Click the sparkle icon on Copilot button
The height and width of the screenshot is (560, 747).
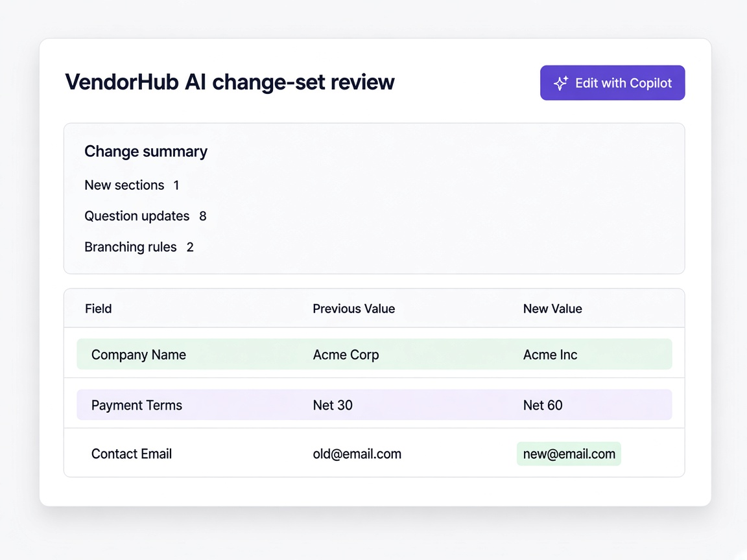(x=561, y=83)
